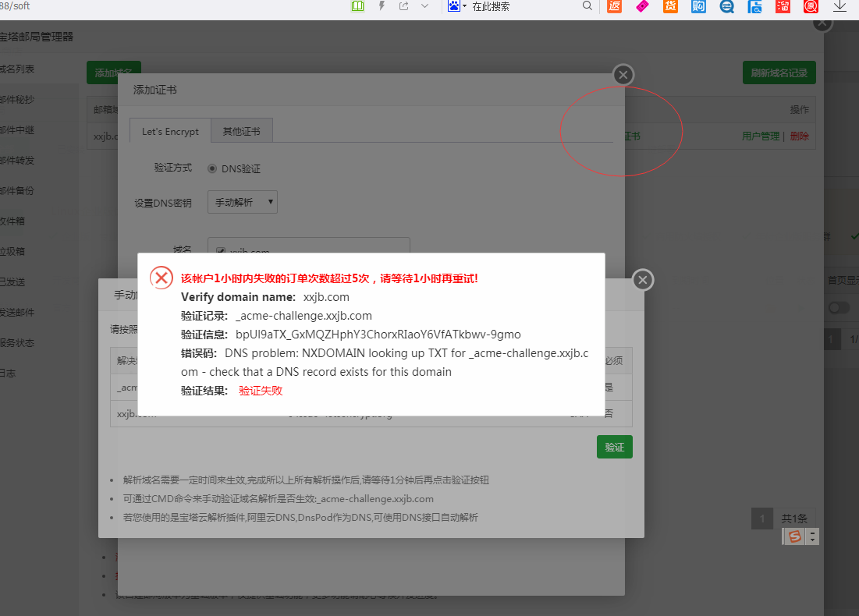Click the share page icon

click(x=403, y=6)
